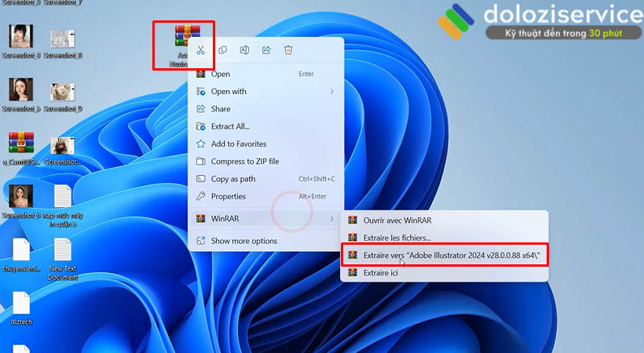Click the Copy icon in context menu

pos(223,50)
